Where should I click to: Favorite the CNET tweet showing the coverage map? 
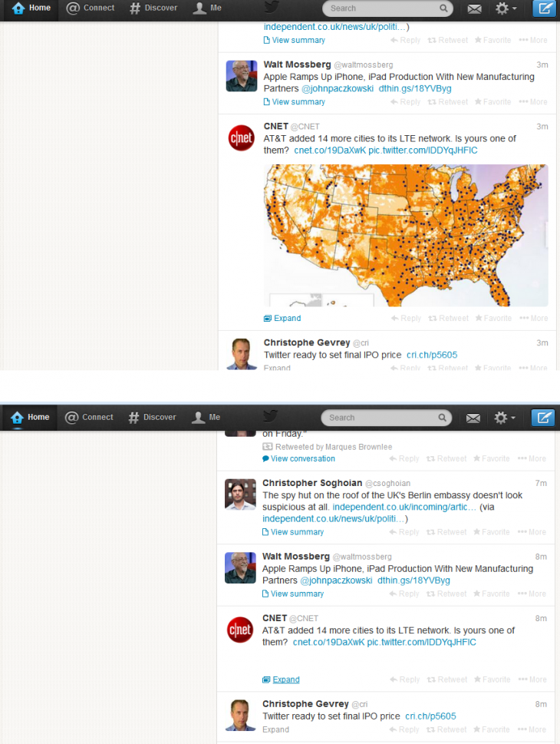point(492,318)
